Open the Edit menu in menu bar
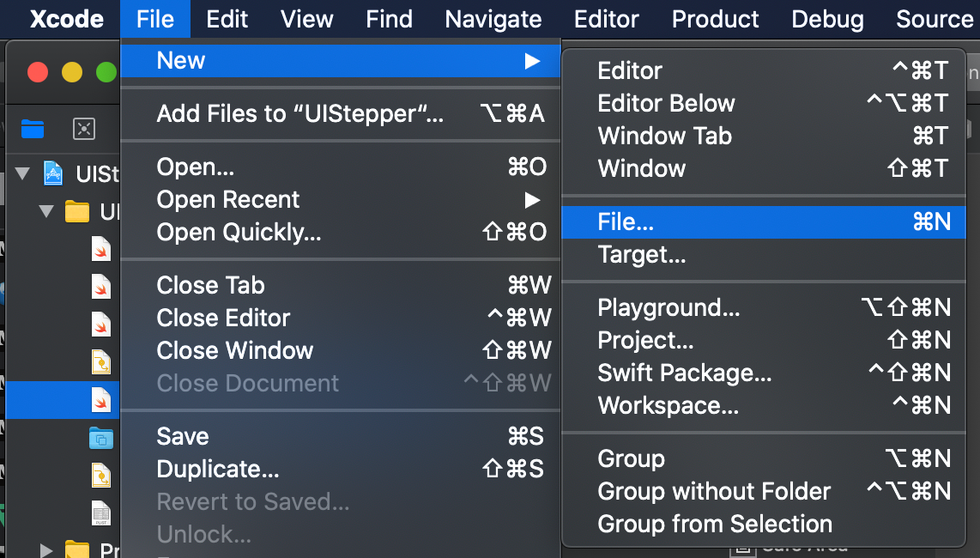 pos(227,19)
